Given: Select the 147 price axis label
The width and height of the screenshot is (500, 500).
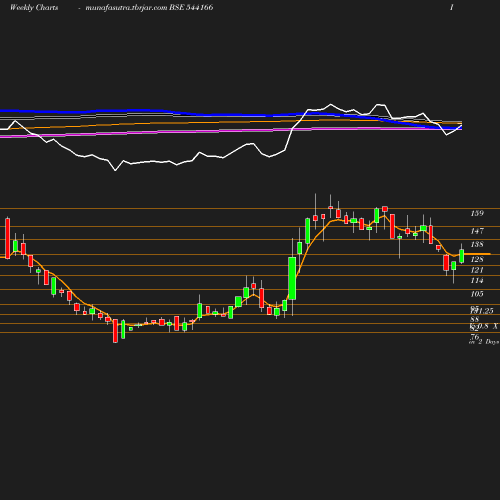Looking at the screenshot, I should pos(477,231).
